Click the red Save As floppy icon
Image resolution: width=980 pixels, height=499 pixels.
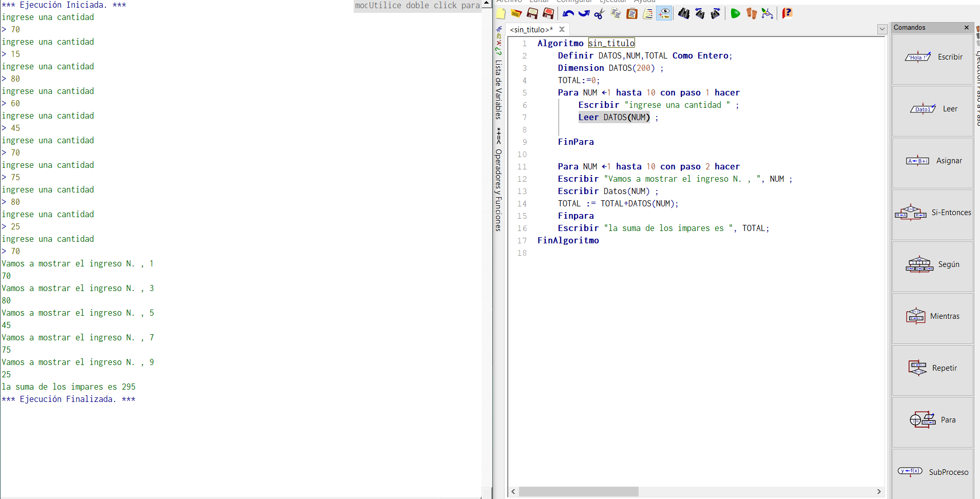pyautogui.click(x=548, y=14)
